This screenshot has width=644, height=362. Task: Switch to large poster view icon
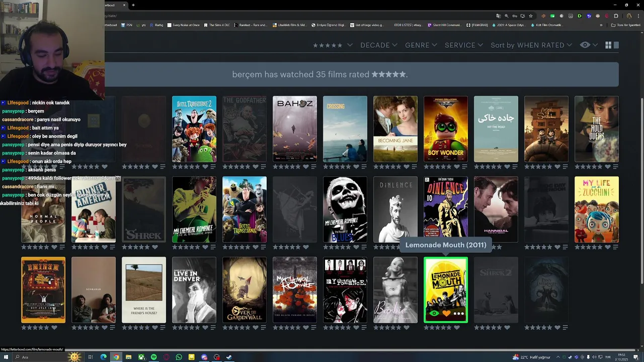616,45
